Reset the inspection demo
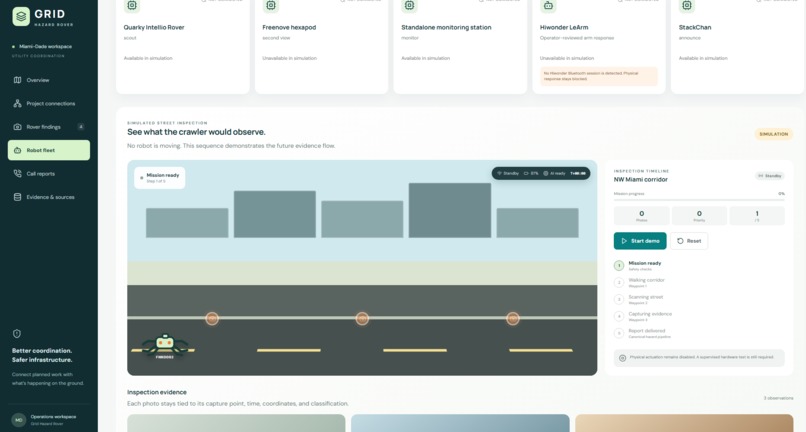Viewport: 806px width, 432px height. tap(689, 241)
